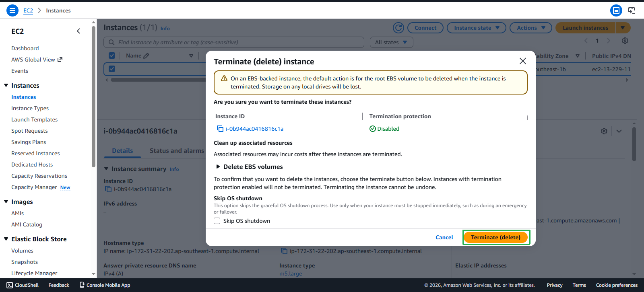Copy instance ID icon in the dialog

point(220,129)
